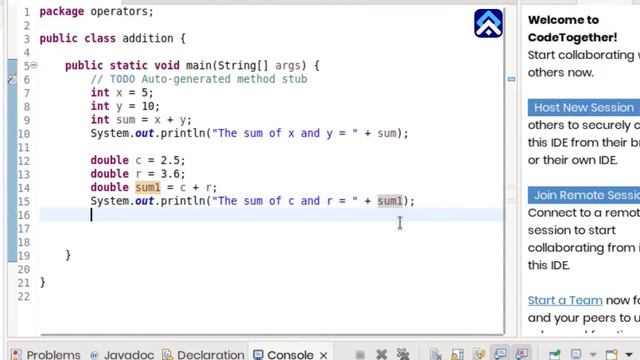Click 'int y = 10;' on line 8
Screen dimensions: 640x360
click(125, 106)
